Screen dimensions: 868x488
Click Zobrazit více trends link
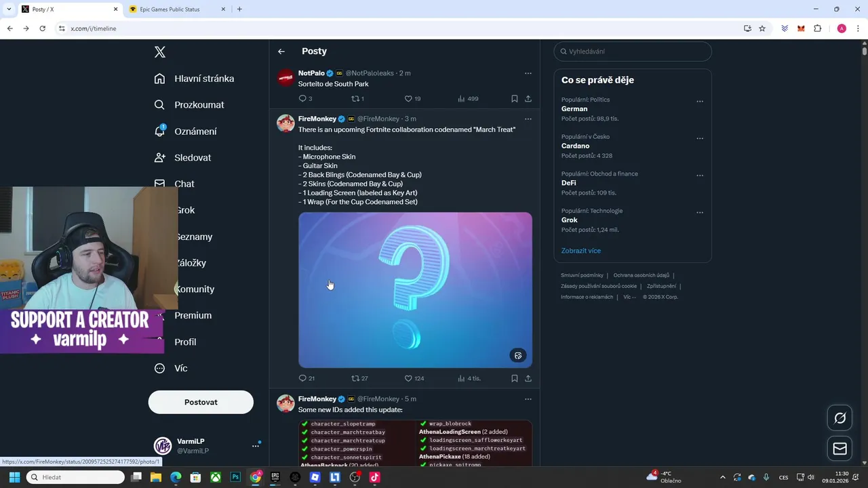[581, 251]
